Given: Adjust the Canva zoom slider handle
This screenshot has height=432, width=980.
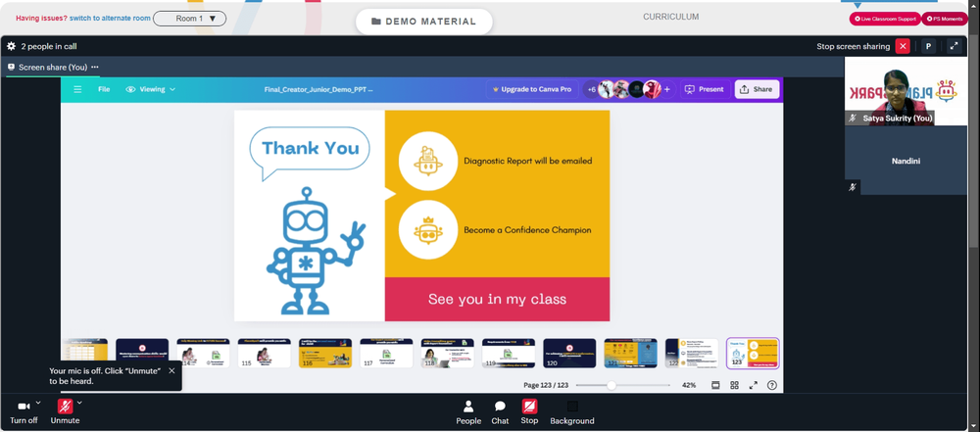Looking at the screenshot, I should click(x=612, y=385).
